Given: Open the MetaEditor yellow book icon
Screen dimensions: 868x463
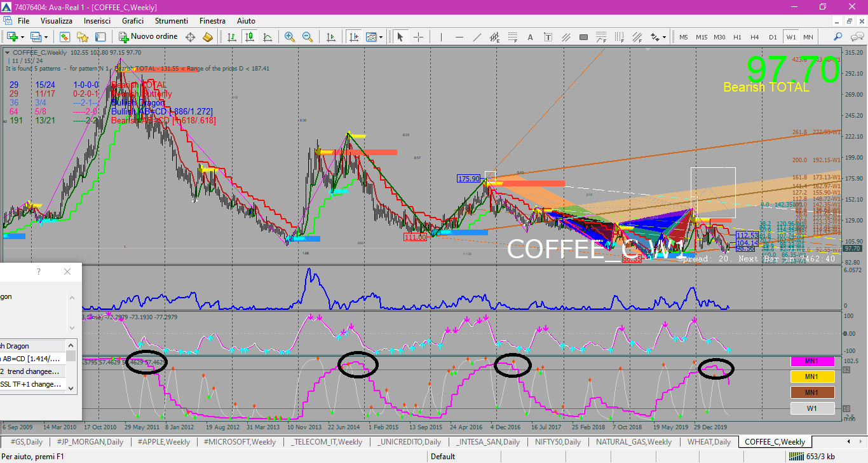Looking at the screenshot, I should [208, 37].
